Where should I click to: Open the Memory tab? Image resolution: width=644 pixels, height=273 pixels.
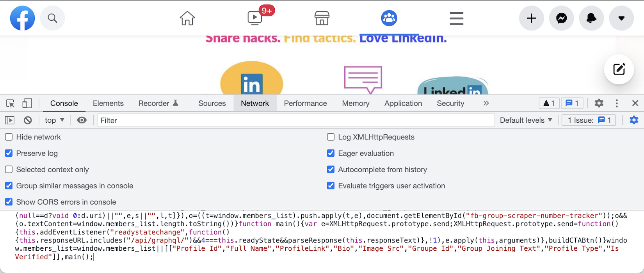(356, 103)
